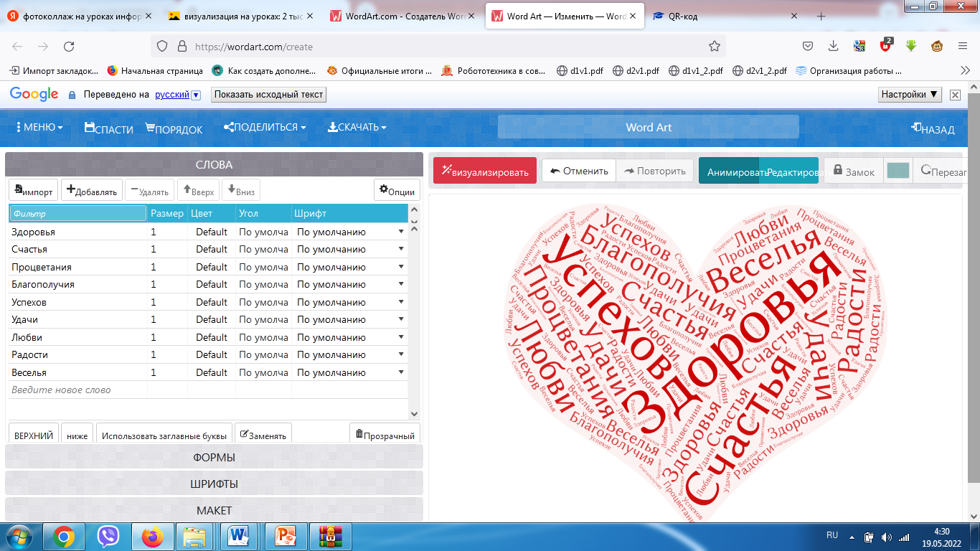Click импорт words button

click(x=34, y=191)
